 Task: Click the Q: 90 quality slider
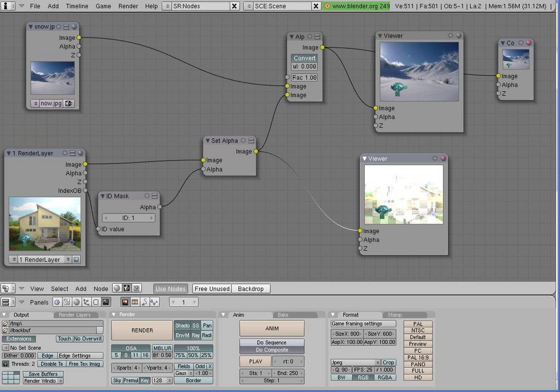pos(341,370)
